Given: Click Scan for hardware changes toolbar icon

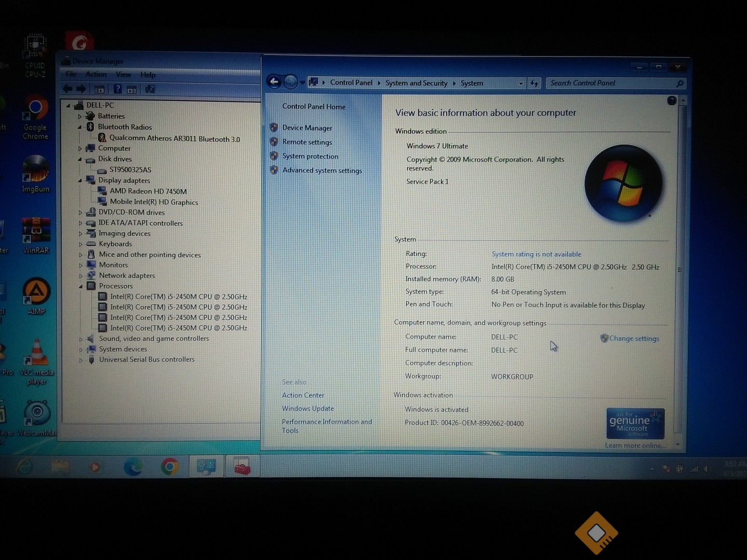Looking at the screenshot, I should coord(150,89).
